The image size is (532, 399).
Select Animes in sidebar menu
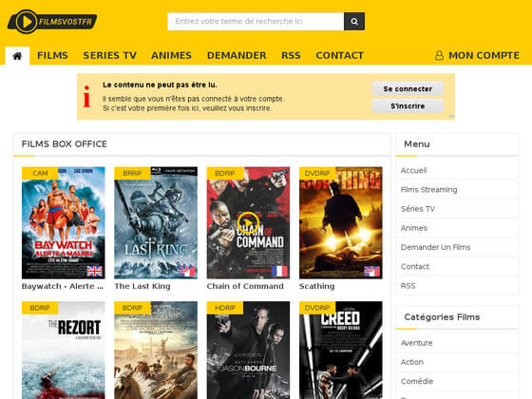414,228
